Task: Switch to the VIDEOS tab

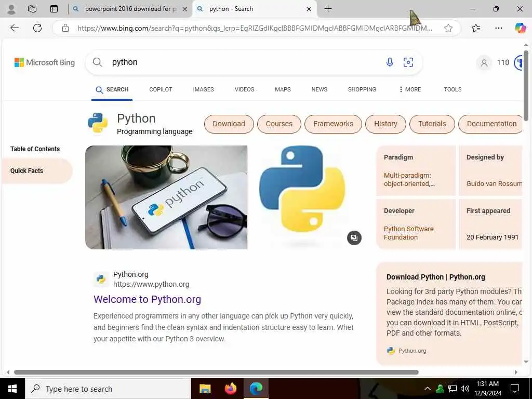Action: 244,89
